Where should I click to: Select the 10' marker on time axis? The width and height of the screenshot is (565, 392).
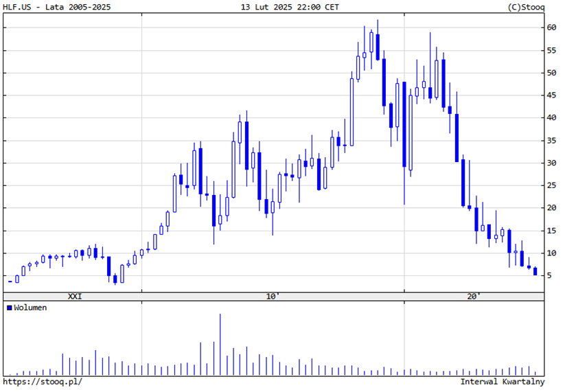pyautogui.click(x=273, y=297)
